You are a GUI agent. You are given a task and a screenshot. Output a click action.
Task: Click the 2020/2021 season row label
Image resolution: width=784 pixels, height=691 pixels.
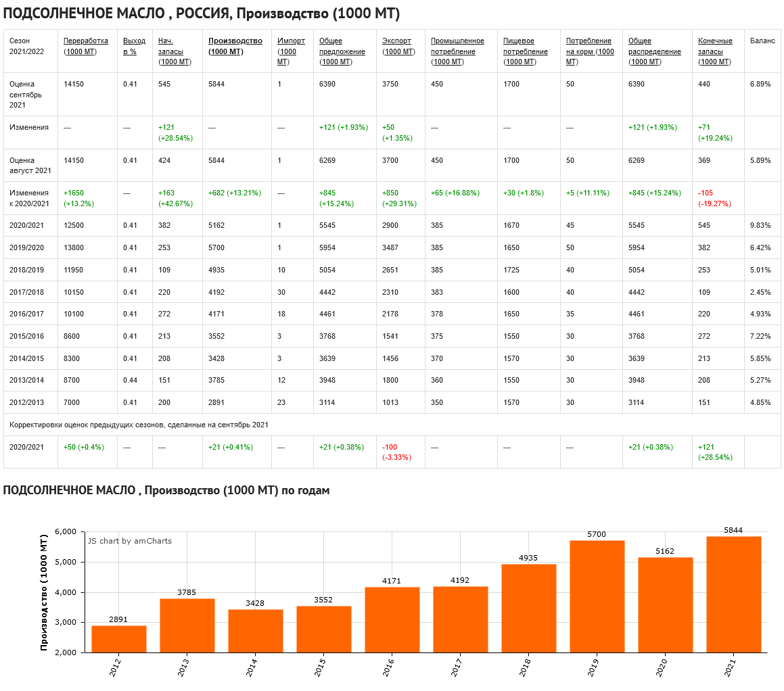click(x=26, y=225)
